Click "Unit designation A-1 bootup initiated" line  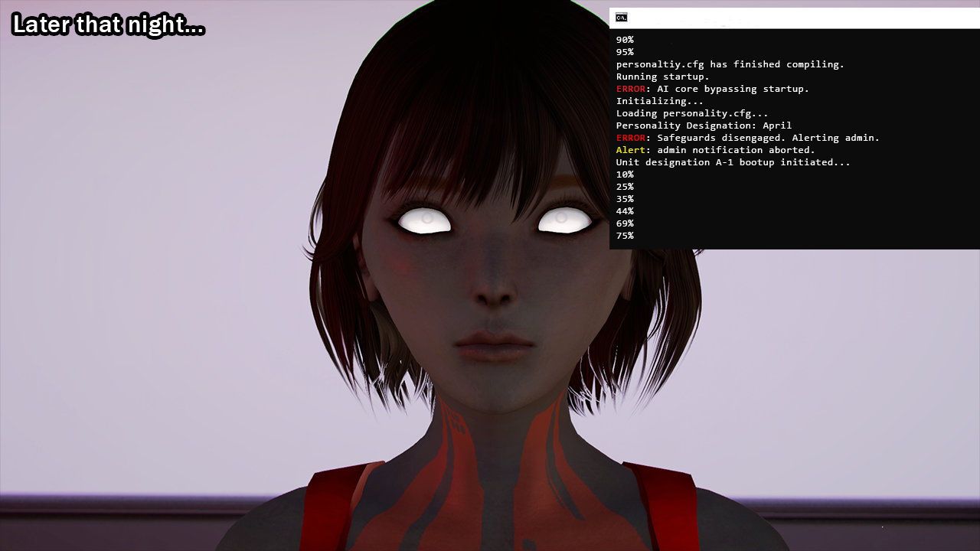coord(733,162)
